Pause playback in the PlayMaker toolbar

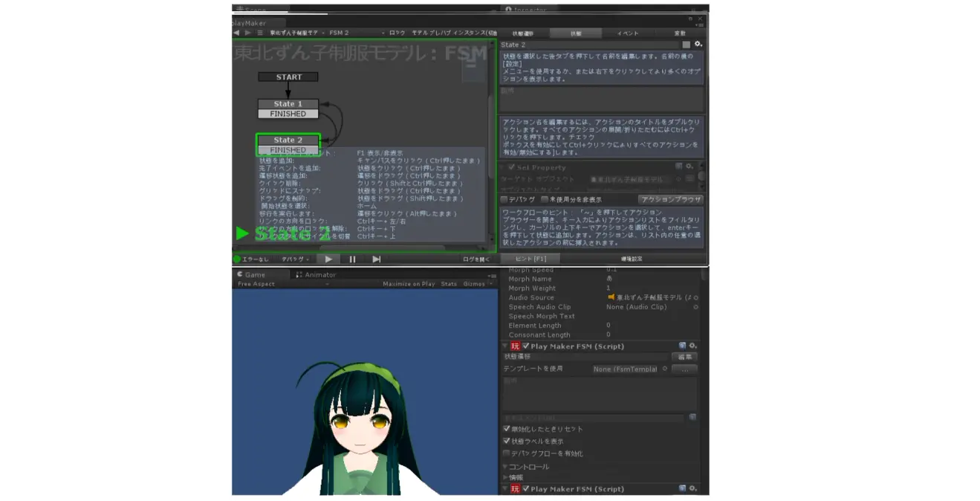coord(352,259)
